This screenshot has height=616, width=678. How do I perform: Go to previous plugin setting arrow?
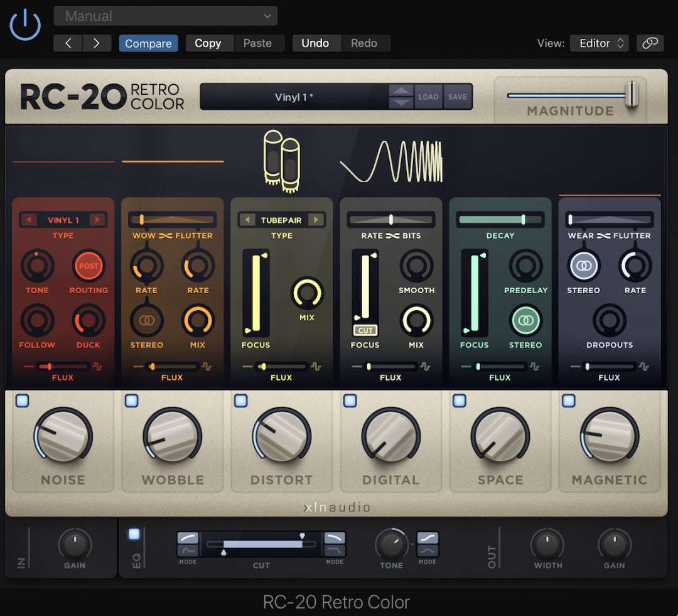(68, 43)
